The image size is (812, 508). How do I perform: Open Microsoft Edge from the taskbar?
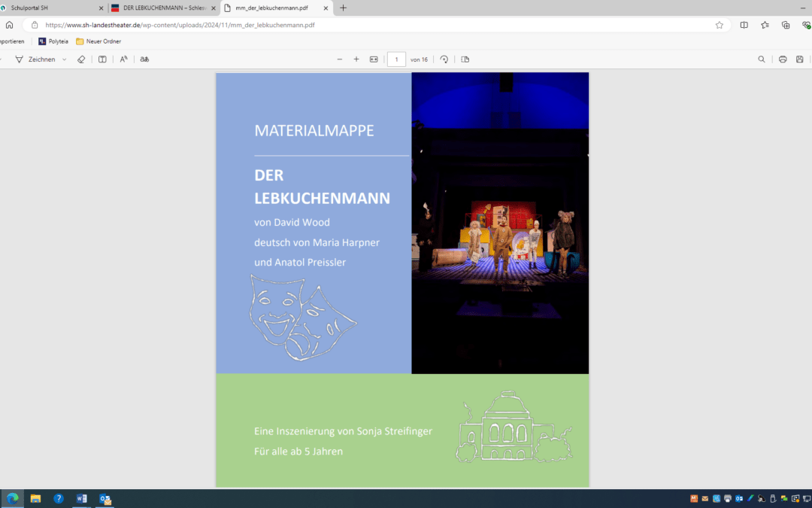(13, 499)
